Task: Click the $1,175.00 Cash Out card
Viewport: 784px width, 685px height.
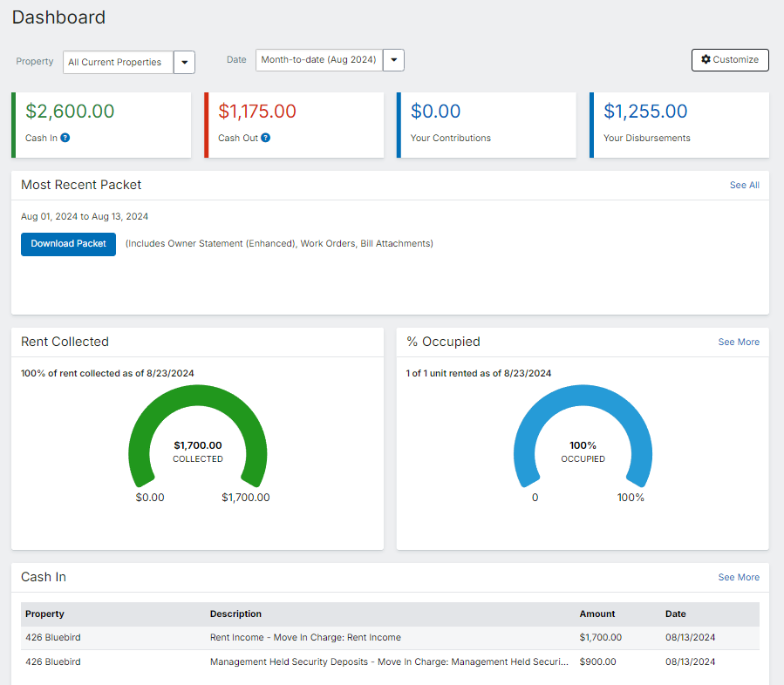Action: (294, 125)
